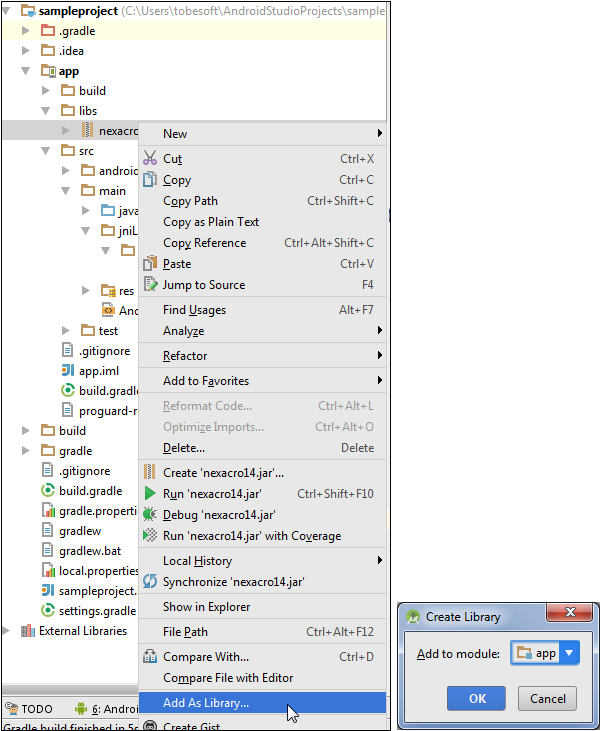Click the TODO tool window icon
Viewport: 601px width, 731px height.
point(11,708)
